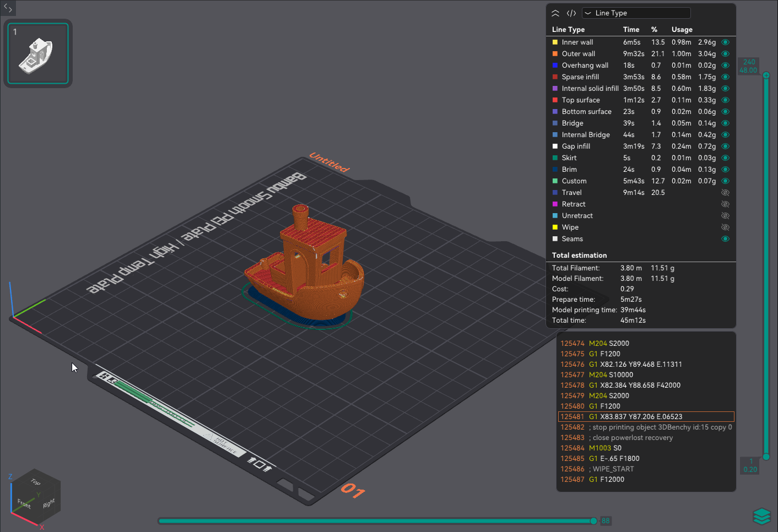Click the Top face of view cube

(x=36, y=481)
